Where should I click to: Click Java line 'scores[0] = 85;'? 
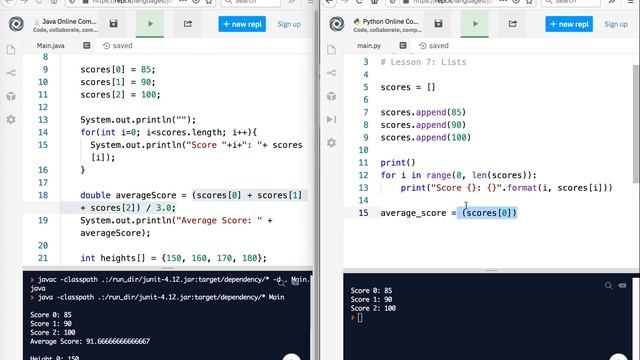coord(118,69)
